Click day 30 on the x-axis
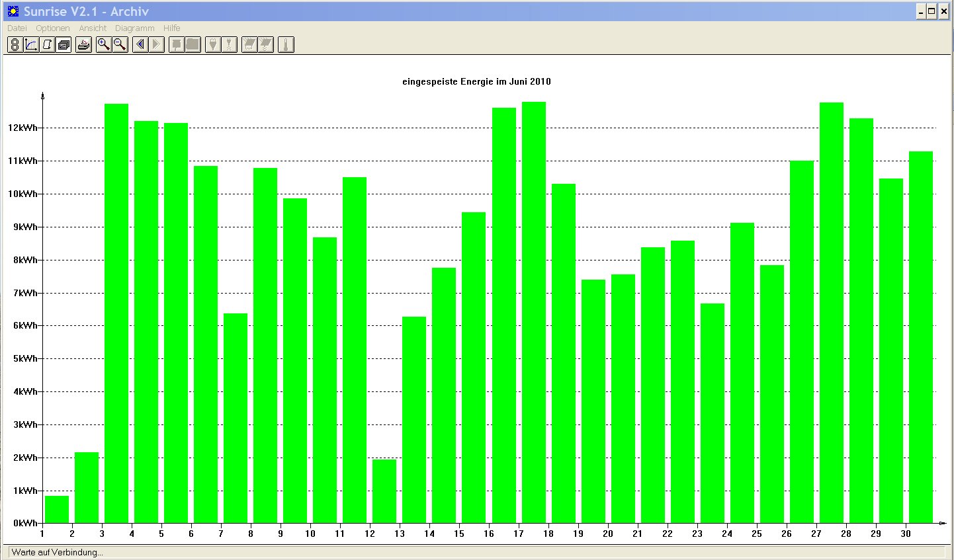 pyautogui.click(x=906, y=534)
